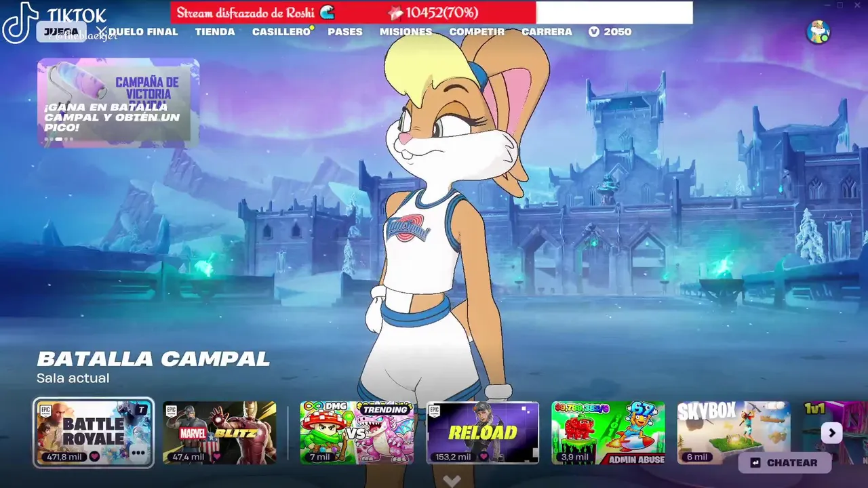Click the Sala actual label
Viewport: 868px width, 488px height.
coord(73,378)
